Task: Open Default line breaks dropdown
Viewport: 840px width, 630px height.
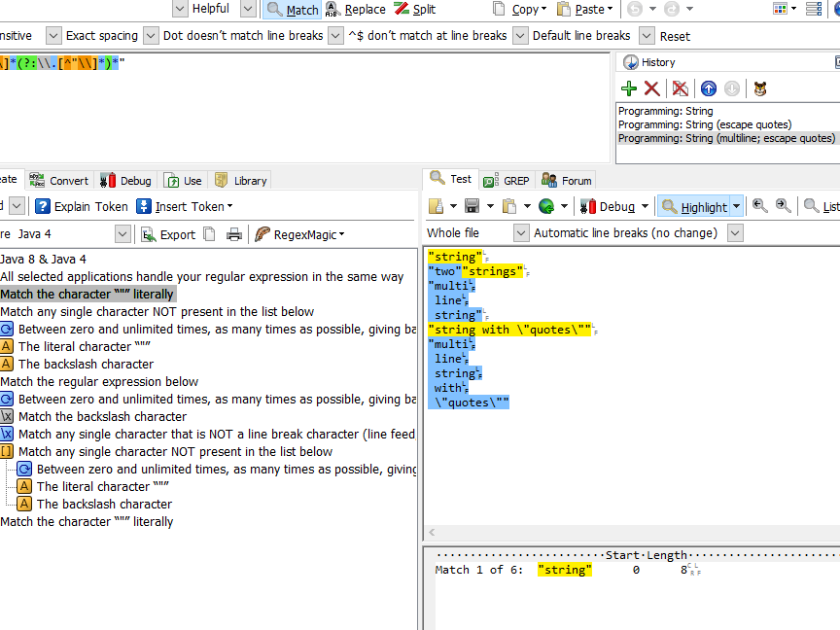Action: coord(647,36)
